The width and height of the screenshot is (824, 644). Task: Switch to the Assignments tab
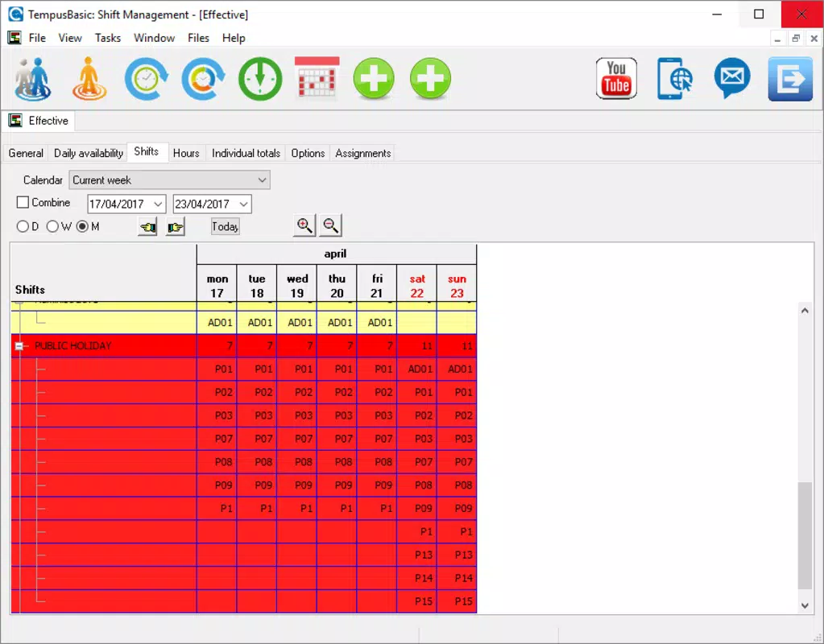pos(363,154)
